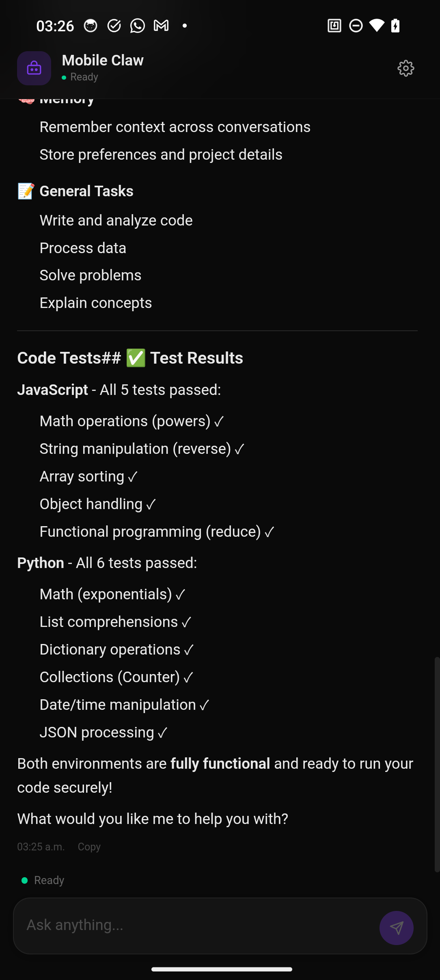Tap the 03:25 a.m. message timestamp

tap(41, 847)
